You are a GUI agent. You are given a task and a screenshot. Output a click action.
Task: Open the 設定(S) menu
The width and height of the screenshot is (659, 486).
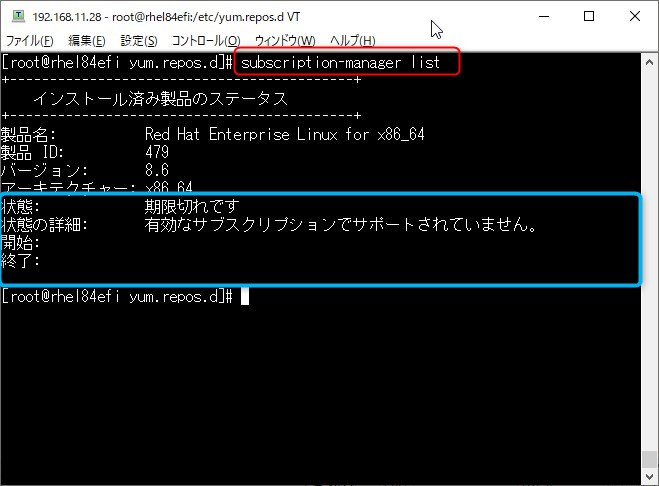[x=139, y=40]
